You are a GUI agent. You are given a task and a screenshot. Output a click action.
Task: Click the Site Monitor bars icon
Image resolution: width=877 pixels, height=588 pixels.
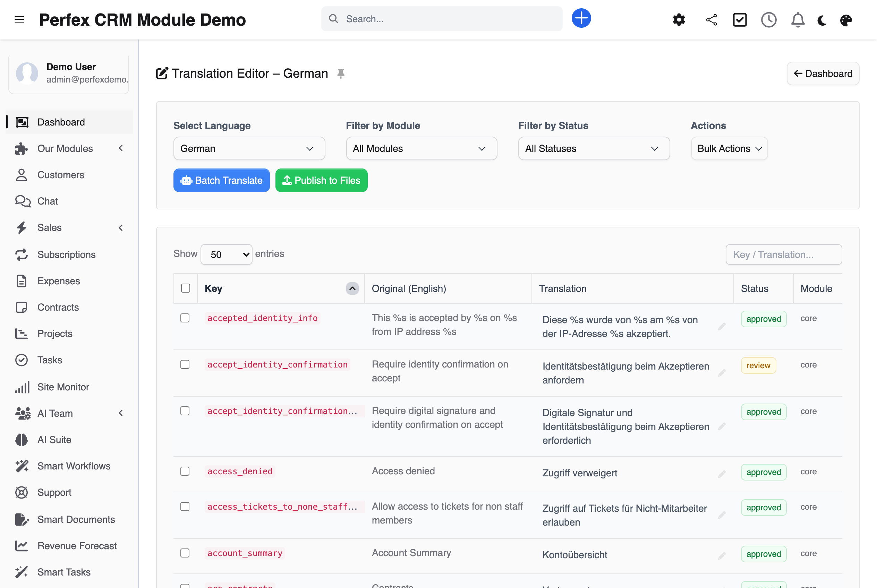tap(22, 387)
